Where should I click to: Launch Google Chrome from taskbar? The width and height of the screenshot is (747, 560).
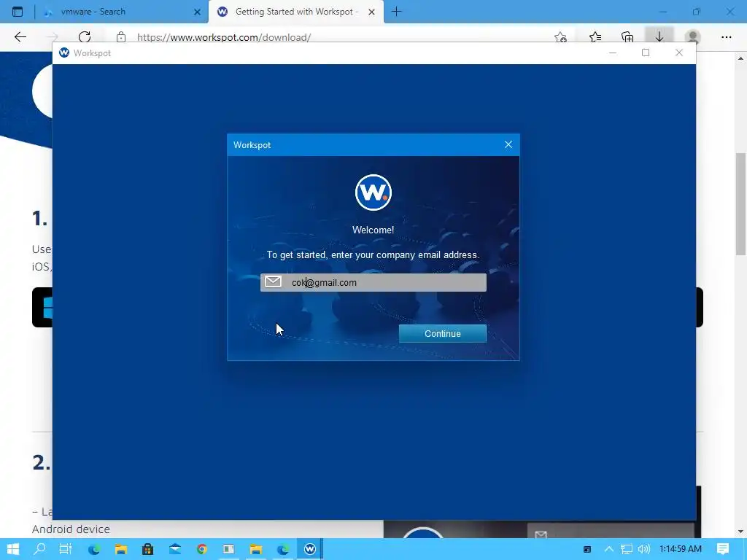coord(202,549)
